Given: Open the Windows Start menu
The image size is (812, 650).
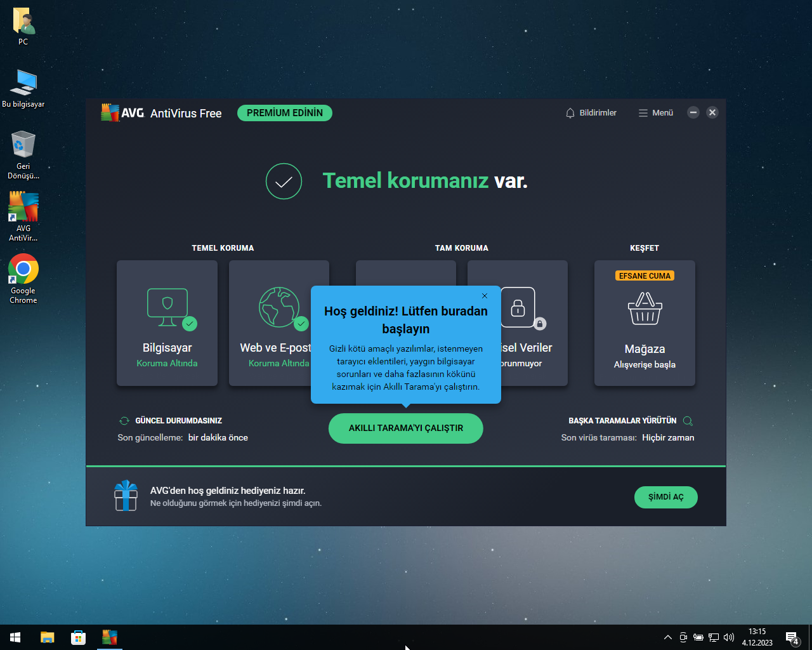Looking at the screenshot, I should 15,637.
